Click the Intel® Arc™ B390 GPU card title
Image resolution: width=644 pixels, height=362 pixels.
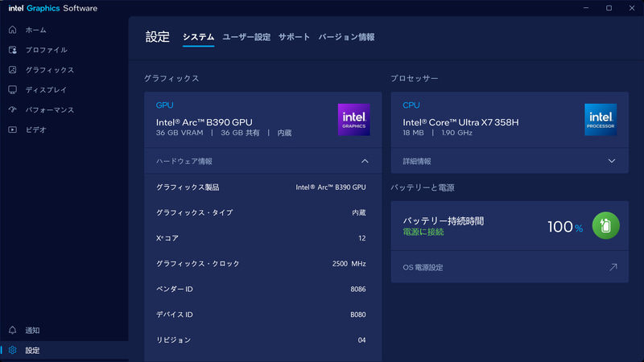[x=204, y=122]
